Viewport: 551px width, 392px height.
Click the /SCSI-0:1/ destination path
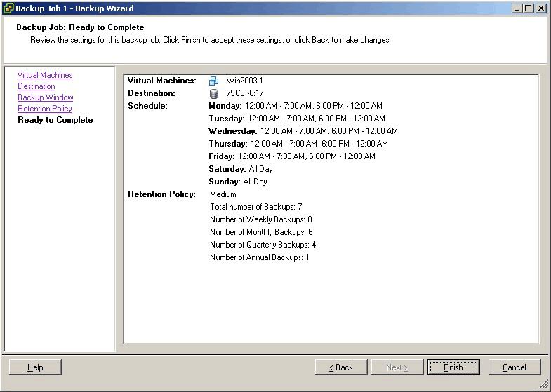[x=246, y=93]
